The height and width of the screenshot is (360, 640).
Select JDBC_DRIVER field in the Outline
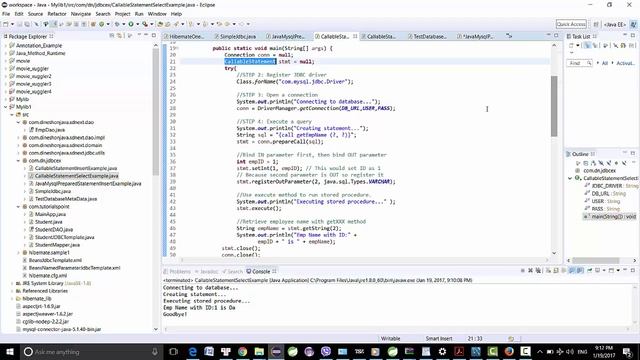pyautogui.click(x=607, y=186)
